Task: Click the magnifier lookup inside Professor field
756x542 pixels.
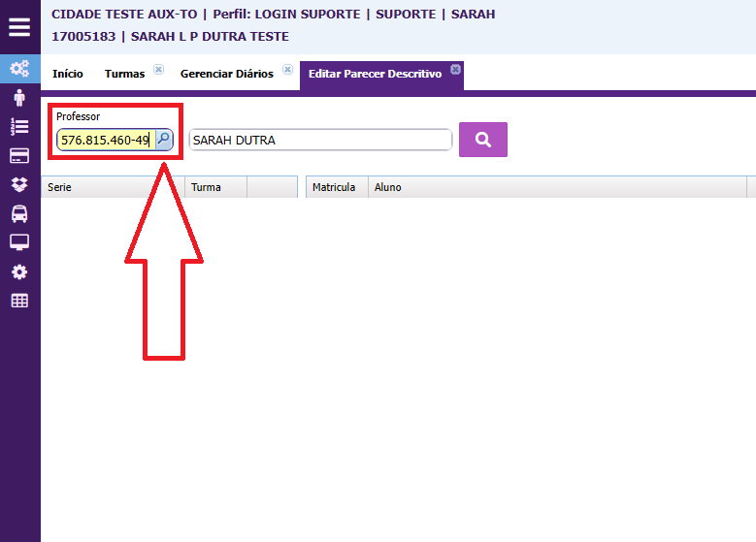Action: (x=163, y=140)
